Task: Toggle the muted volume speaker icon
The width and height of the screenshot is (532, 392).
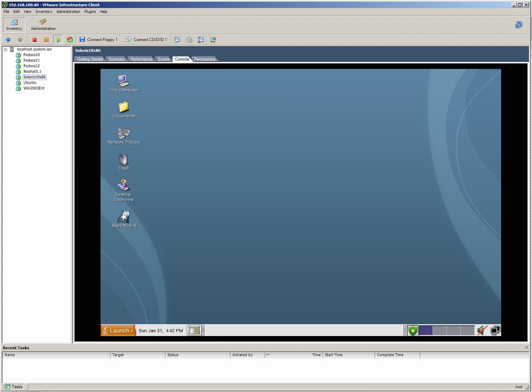Action: [482, 331]
